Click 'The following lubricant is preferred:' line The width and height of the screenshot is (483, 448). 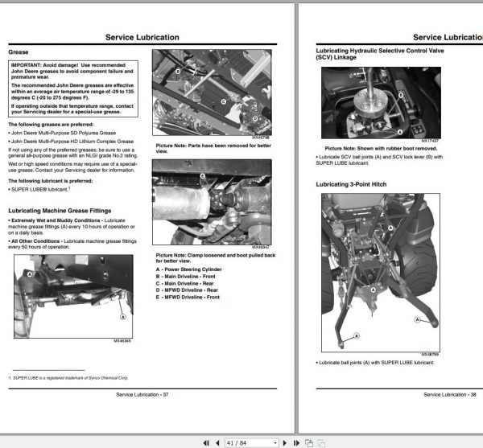coord(50,181)
